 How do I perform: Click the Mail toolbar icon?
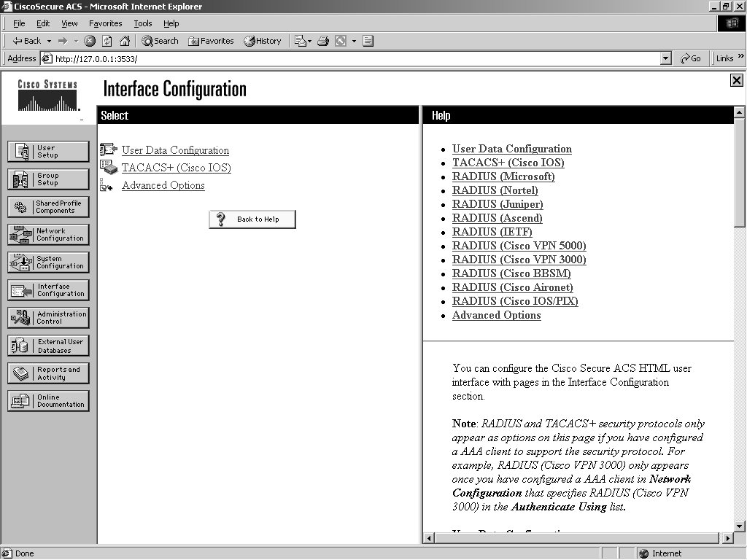(x=300, y=41)
